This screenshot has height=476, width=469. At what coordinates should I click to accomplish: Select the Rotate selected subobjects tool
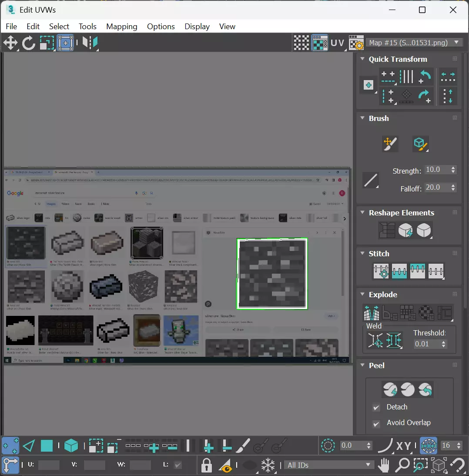(29, 43)
